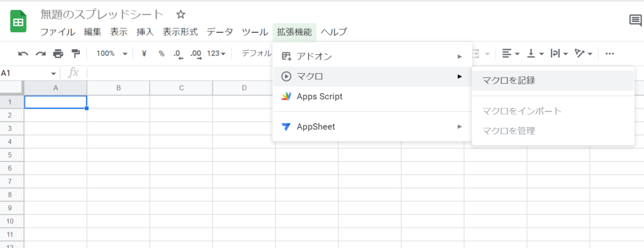Star the untitled spreadsheet
The image size is (644, 248).
pos(180,15)
